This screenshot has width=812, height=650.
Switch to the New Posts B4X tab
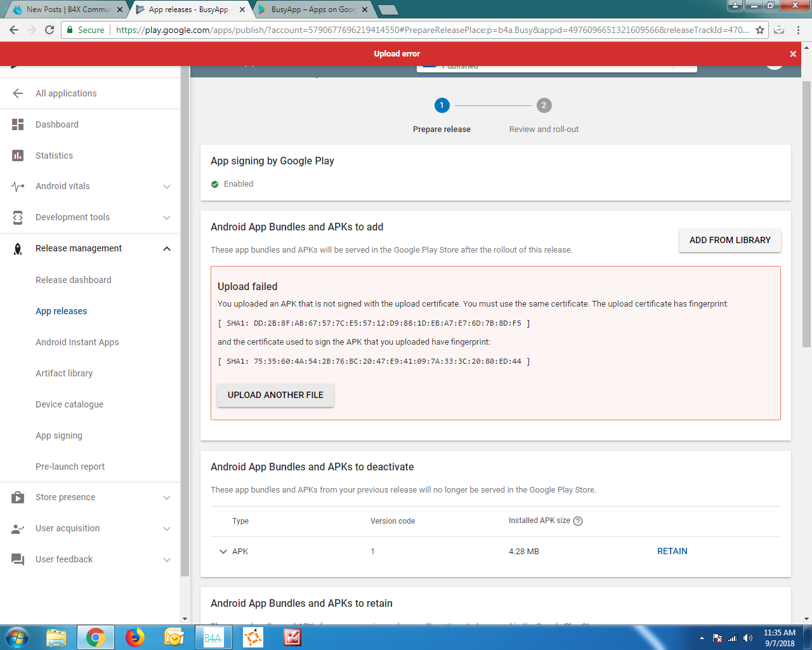click(x=65, y=10)
